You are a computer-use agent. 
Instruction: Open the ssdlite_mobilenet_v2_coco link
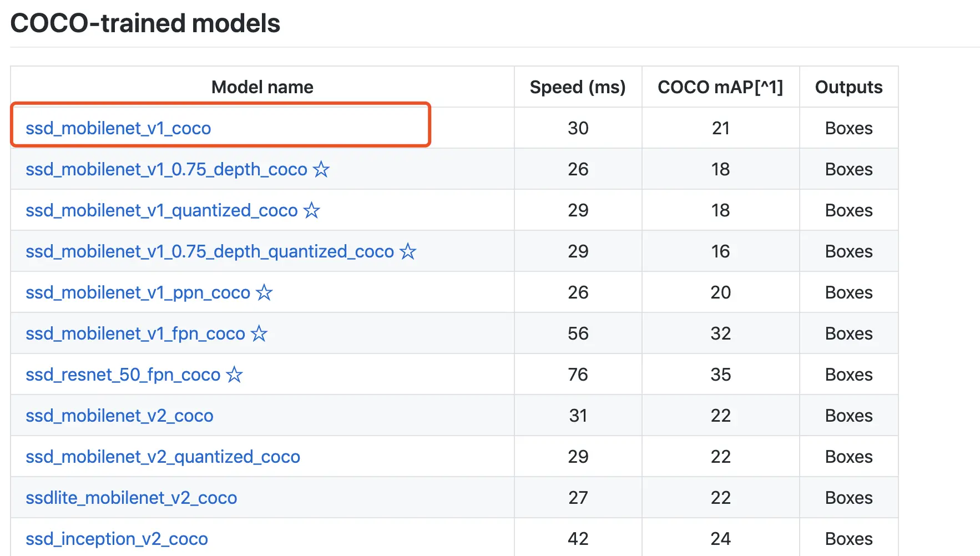pos(131,498)
